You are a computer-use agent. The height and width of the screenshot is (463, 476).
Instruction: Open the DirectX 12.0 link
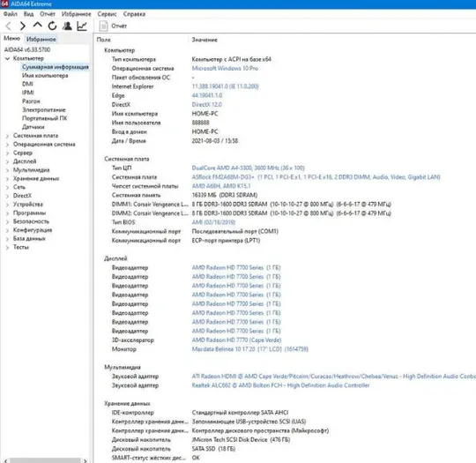pos(207,105)
